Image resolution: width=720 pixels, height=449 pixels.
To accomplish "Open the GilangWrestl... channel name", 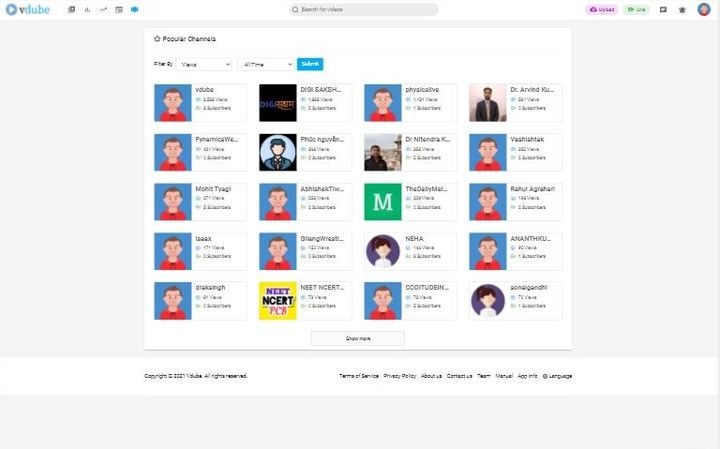I will coord(321,238).
